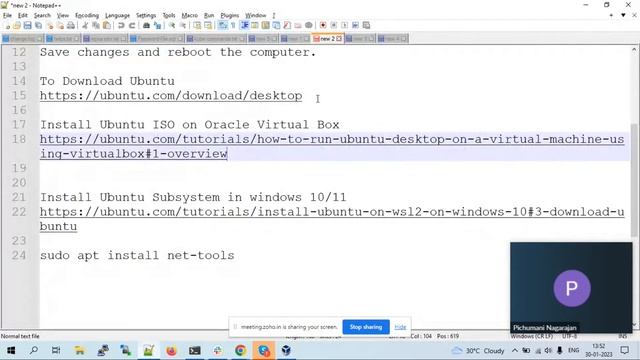
Task: Click the Hide link in sharing bar
Action: click(400, 327)
